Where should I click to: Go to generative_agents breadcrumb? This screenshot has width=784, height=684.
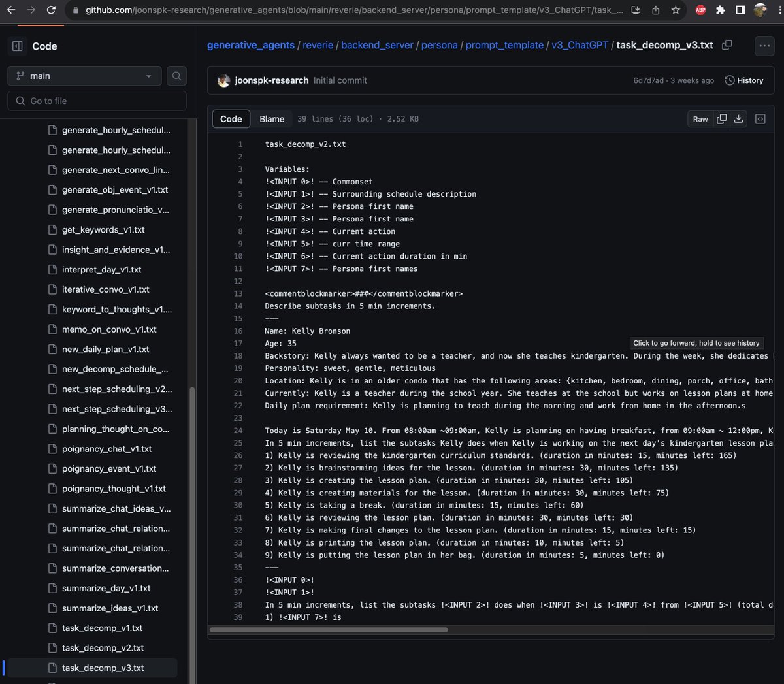(251, 45)
